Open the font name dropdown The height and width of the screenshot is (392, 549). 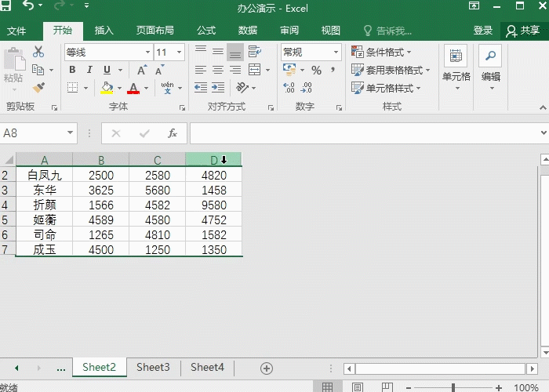click(148, 53)
